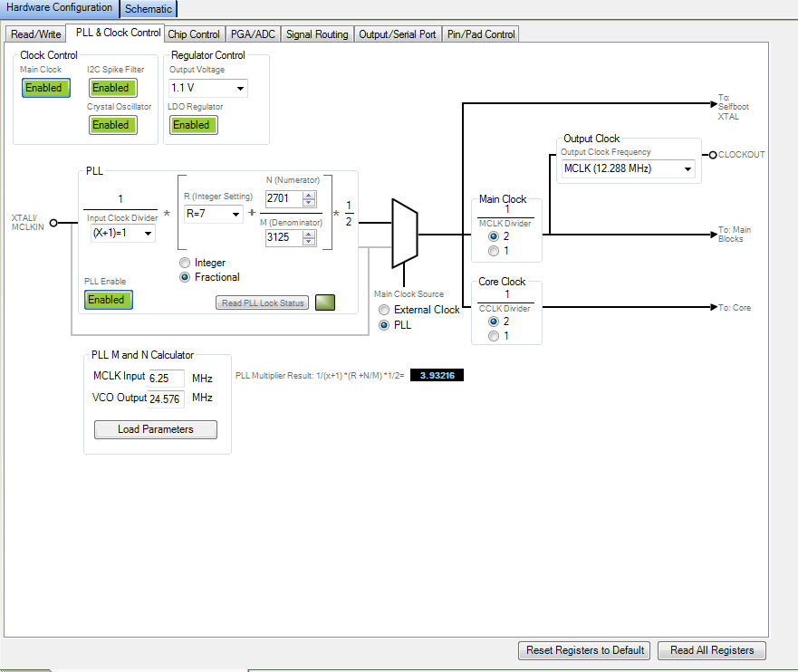
Task: Click the PLL lock status indicator
Action: tap(325, 302)
